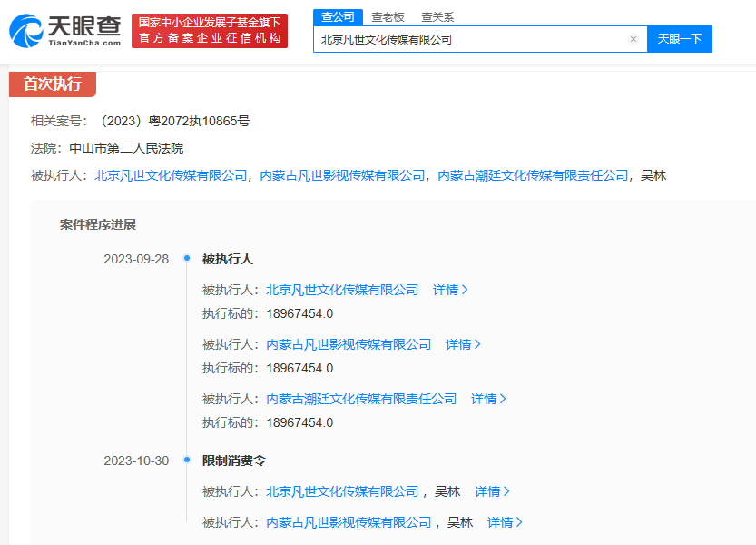Open 北京凡世文化传媒有限公司 link in header 被执行人 row
The image size is (756, 545).
pos(171,175)
